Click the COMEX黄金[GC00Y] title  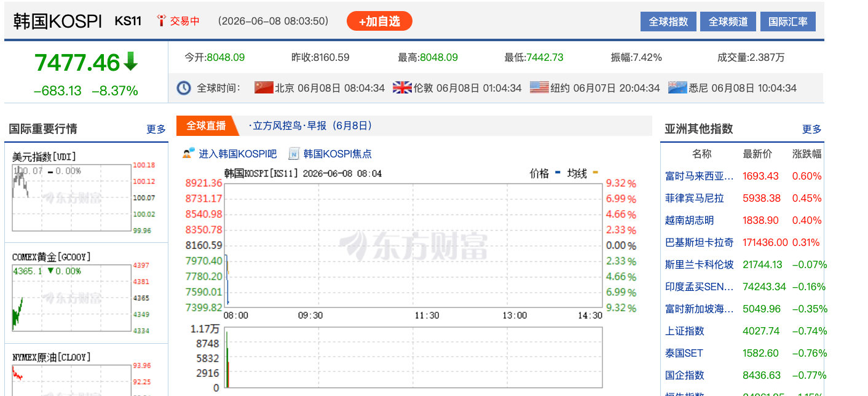tap(51, 257)
